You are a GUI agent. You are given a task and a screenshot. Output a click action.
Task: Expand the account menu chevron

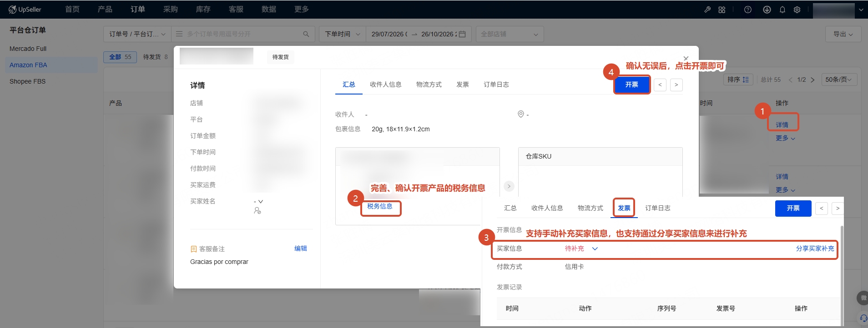coord(861,10)
